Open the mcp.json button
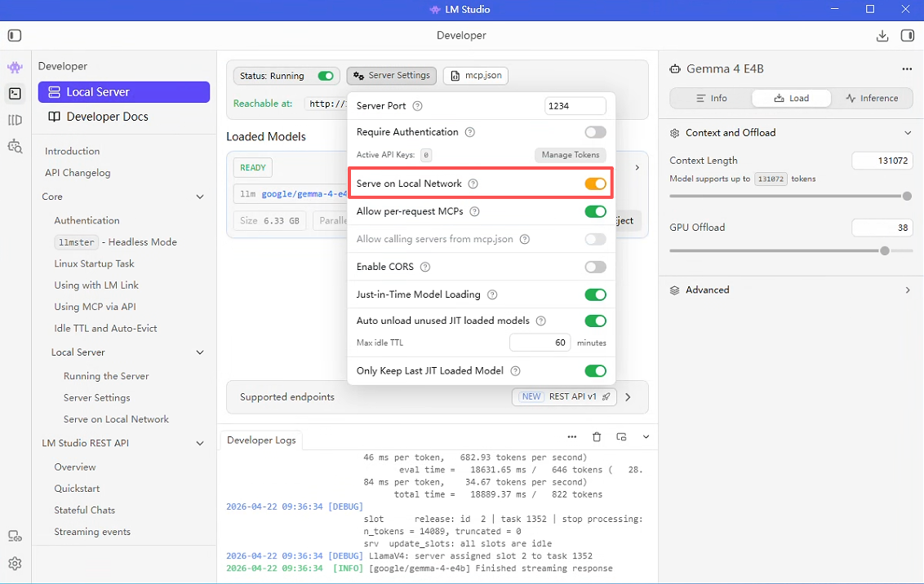This screenshot has width=924, height=584. [x=476, y=76]
